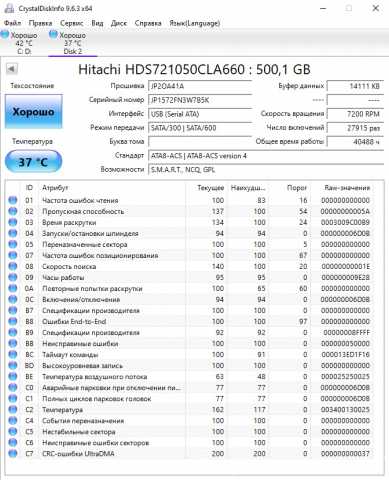Click status icon for attribute B8
This screenshot has width=389, height=480.
pyautogui.click(x=13, y=321)
